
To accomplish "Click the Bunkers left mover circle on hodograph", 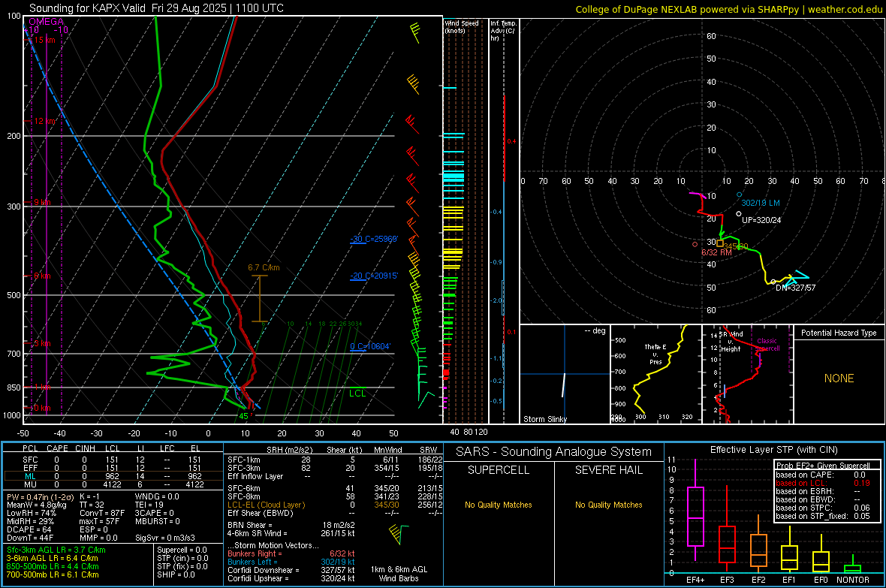I will click(x=739, y=194).
